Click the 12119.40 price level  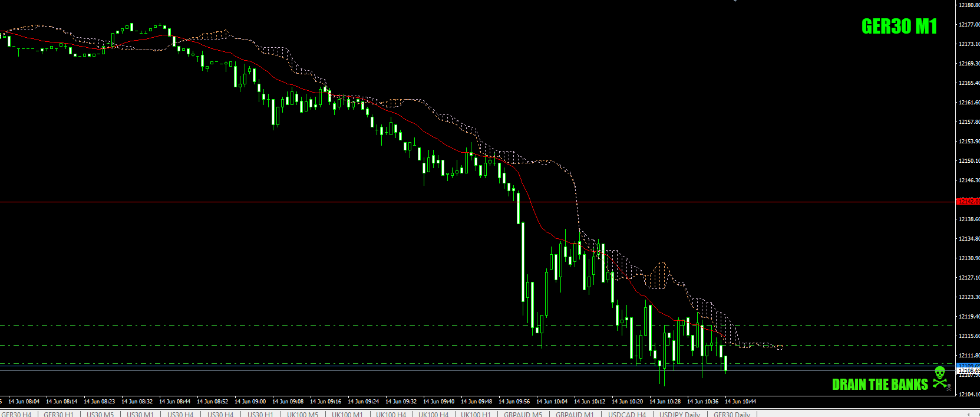(x=969, y=316)
